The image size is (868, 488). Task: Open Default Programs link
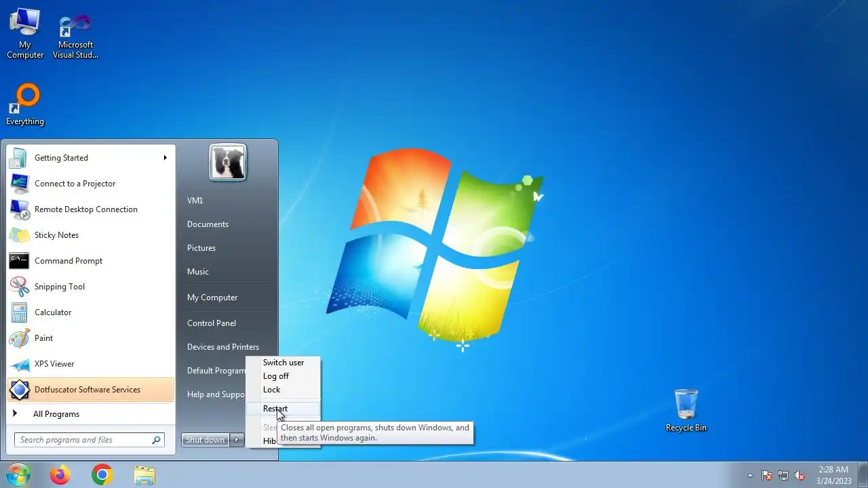[216, 371]
